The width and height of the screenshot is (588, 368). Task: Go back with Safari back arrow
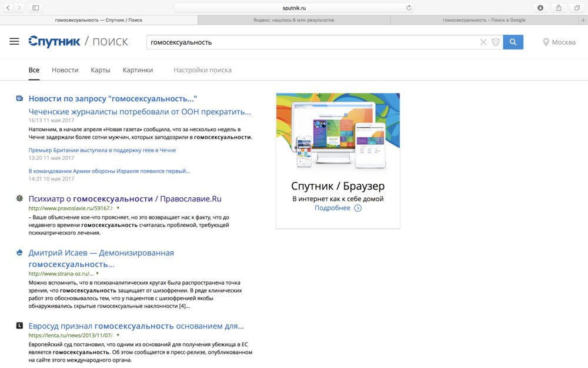[x=8, y=8]
